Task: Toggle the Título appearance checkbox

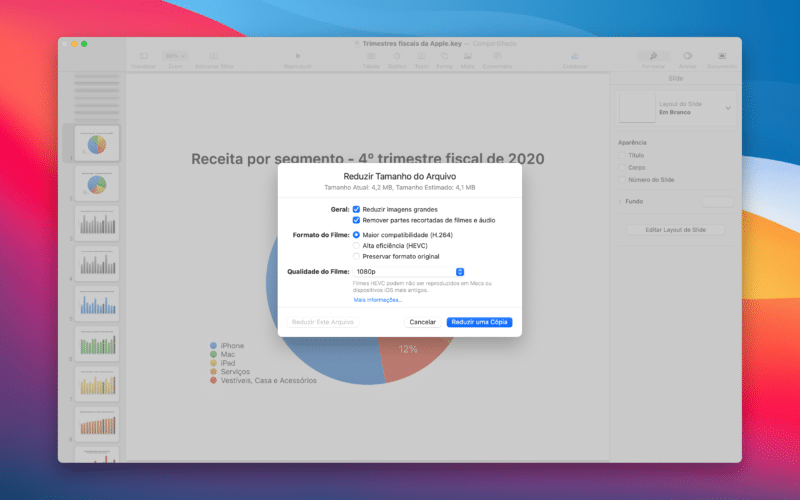Action: click(622, 155)
